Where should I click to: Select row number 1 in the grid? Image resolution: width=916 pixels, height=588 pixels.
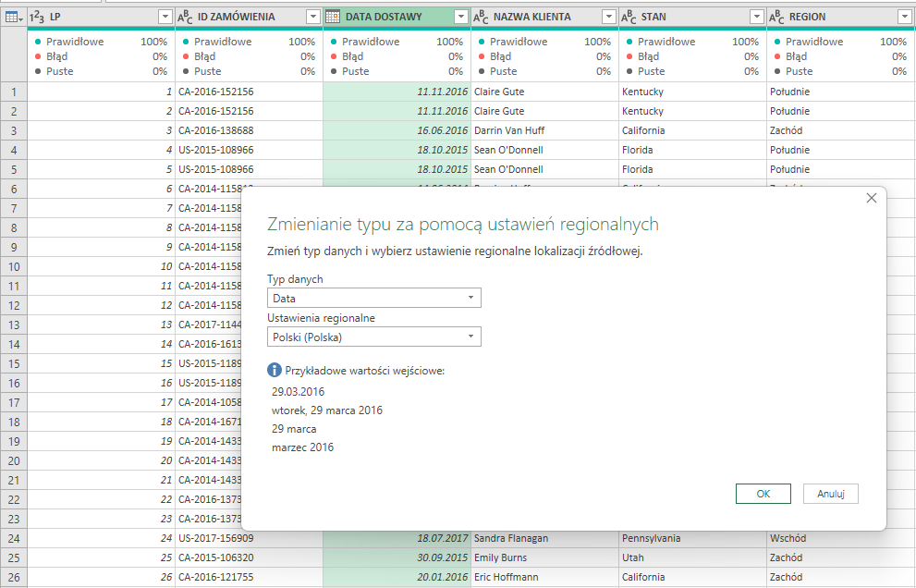[10, 92]
